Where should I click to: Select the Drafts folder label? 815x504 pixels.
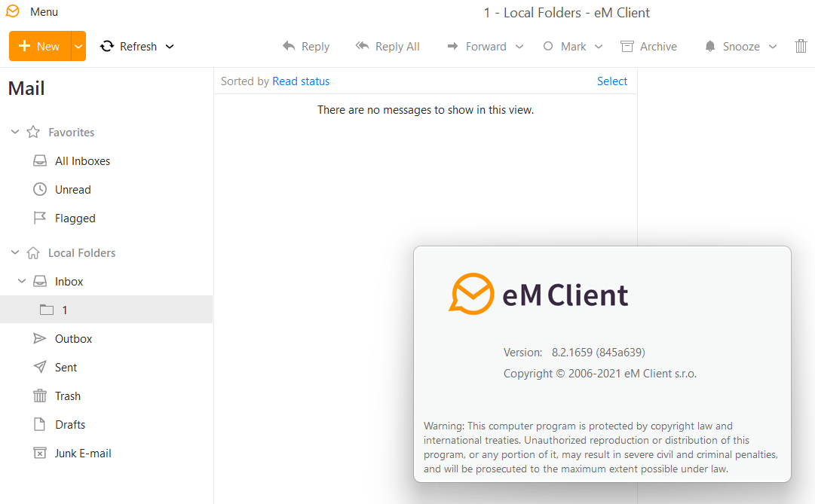click(x=70, y=424)
